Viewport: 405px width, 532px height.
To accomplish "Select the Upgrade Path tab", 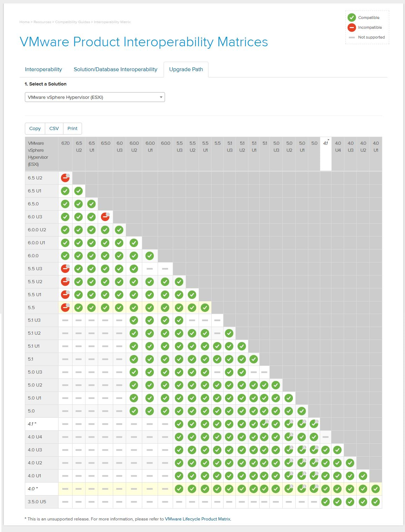I will (x=186, y=69).
